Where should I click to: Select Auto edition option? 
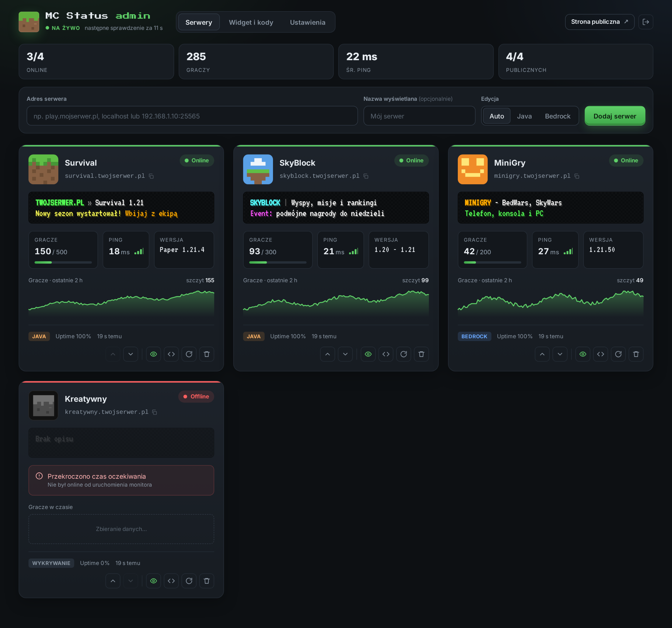(x=496, y=116)
